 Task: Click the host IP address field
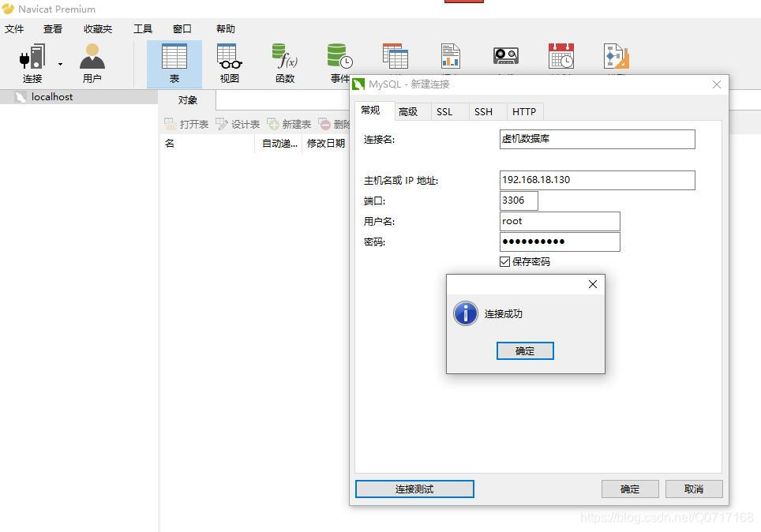[597, 180]
